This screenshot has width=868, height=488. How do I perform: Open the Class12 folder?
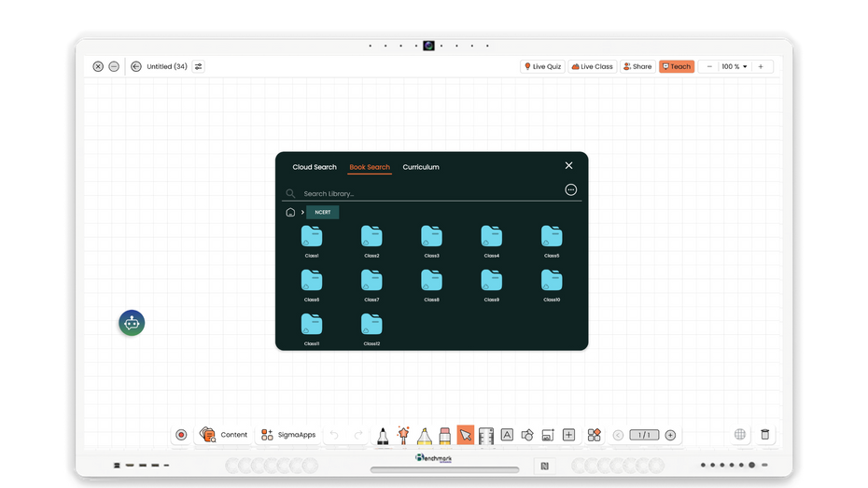click(371, 329)
